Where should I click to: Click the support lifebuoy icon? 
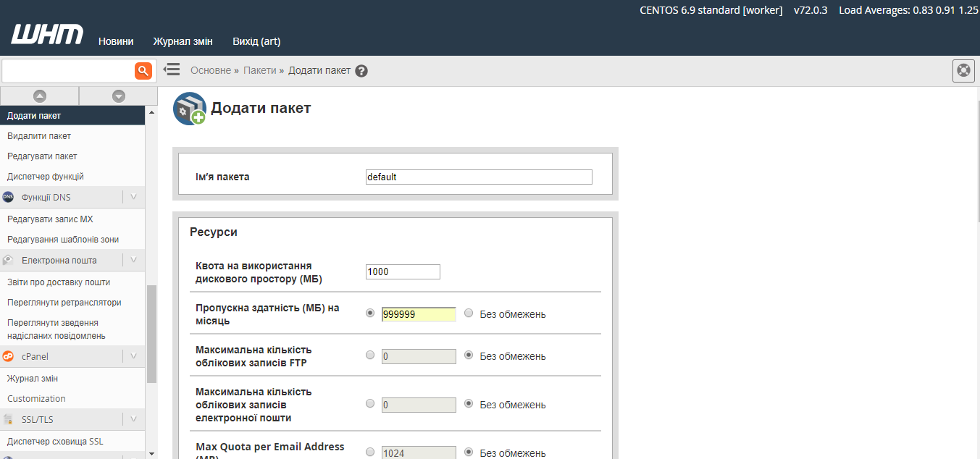click(x=963, y=71)
